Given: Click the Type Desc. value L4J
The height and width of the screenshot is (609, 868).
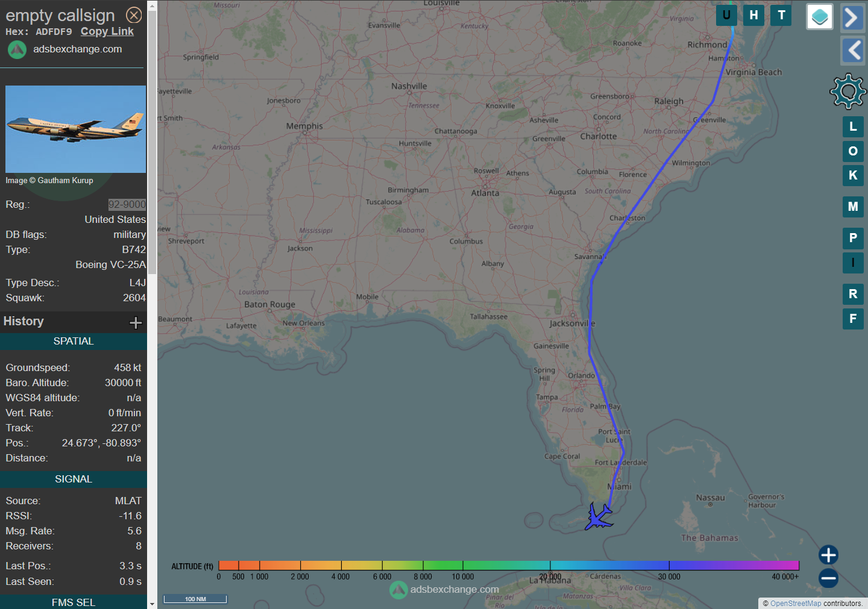Looking at the screenshot, I should pos(137,283).
